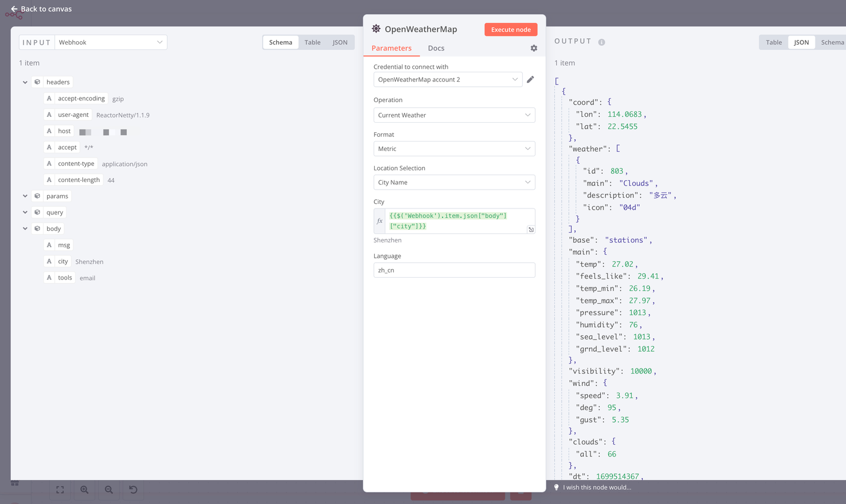The width and height of the screenshot is (846, 504).
Task: Collapse the headers tree node
Action: 25,82
